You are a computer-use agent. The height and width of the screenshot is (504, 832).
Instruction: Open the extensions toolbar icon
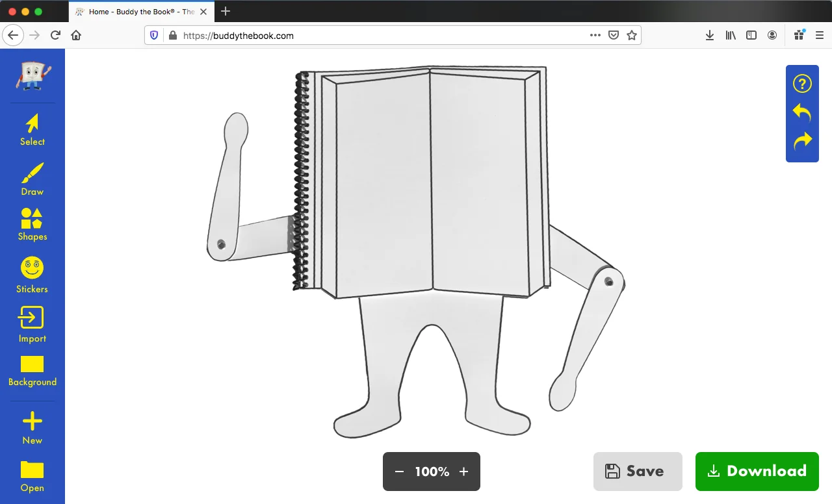pyautogui.click(x=799, y=35)
